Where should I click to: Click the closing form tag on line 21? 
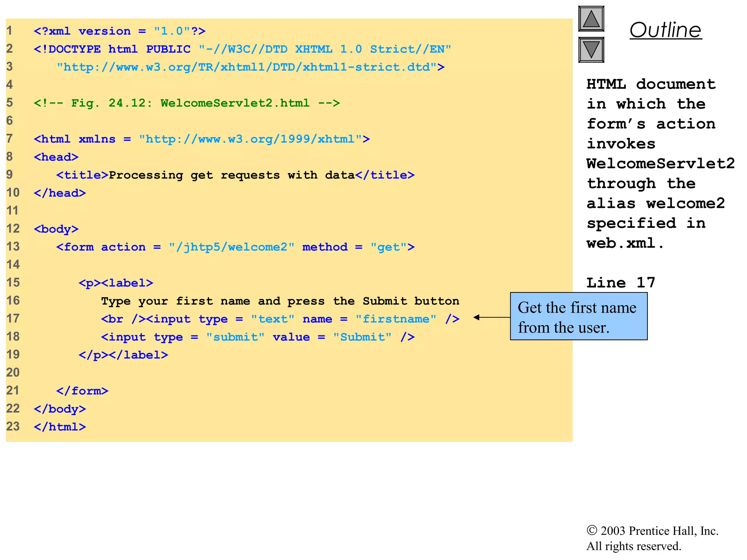(82, 391)
